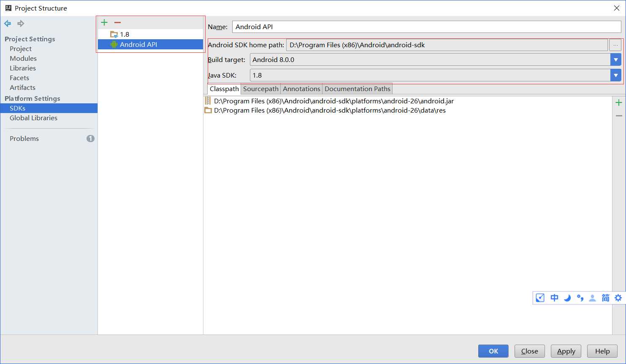Toggle Chinese input mode in IME bar
Viewport: 626px width, 364px height.
[554, 298]
